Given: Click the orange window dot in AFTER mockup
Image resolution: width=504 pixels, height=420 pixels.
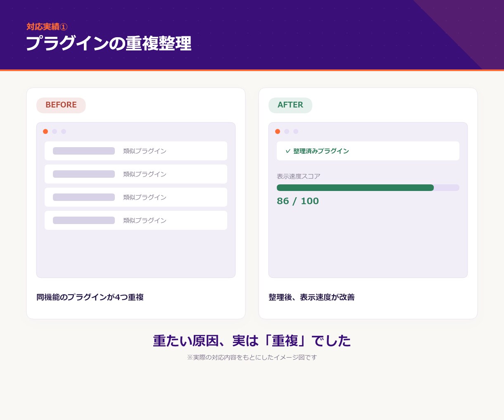Looking at the screenshot, I should click(x=278, y=131).
